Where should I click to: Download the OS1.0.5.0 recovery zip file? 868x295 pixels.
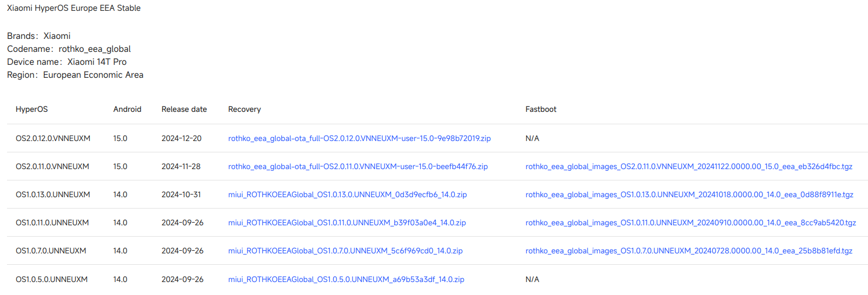point(346,279)
